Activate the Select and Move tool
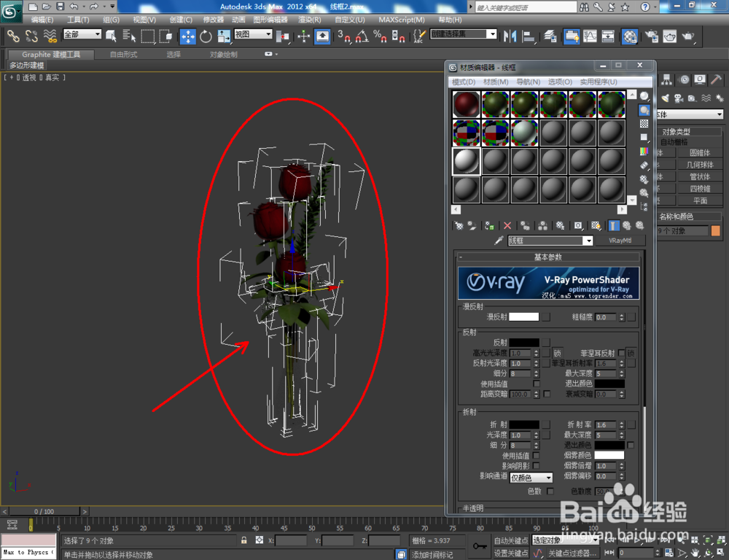Viewport: 729px width, 560px height. (188, 36)
